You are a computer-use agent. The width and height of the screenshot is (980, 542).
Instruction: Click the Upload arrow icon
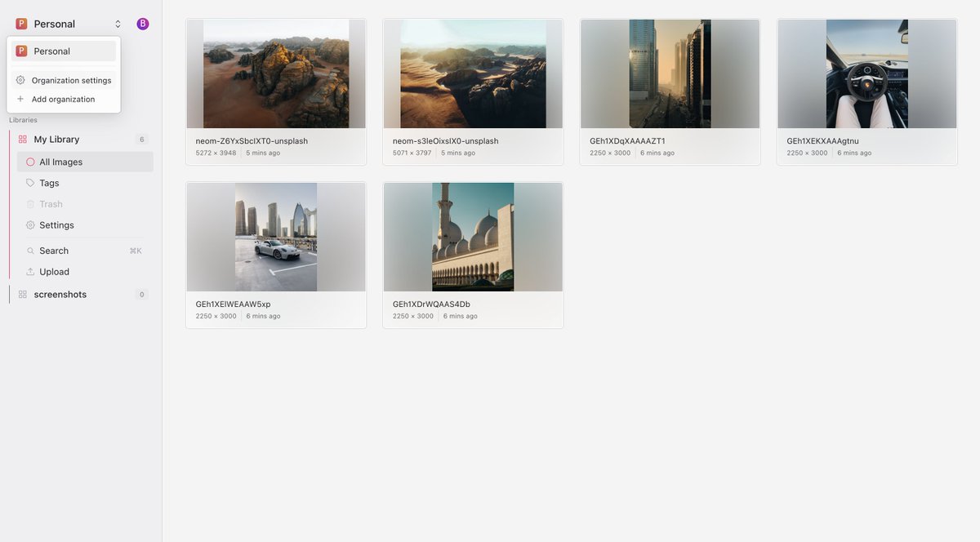30,272
